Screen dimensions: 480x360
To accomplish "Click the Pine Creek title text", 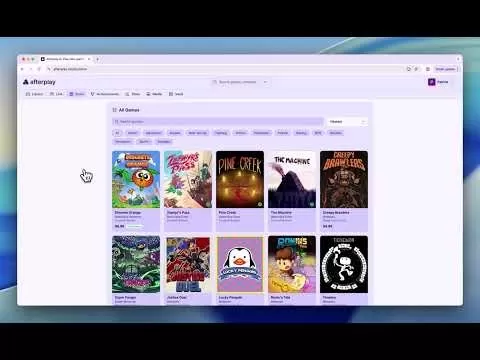I will tap(227, 212).
